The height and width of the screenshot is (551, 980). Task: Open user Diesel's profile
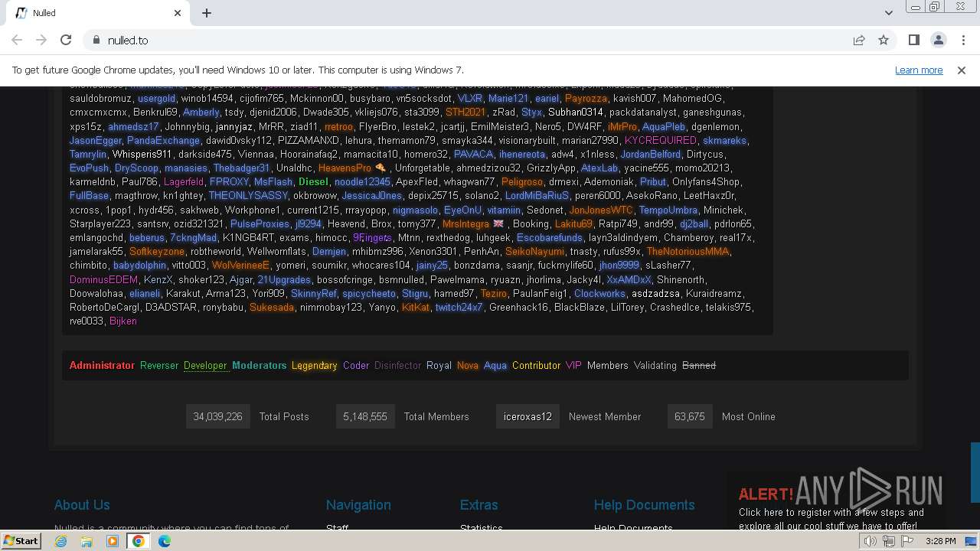pyautogui.click(x=313, y=181)
